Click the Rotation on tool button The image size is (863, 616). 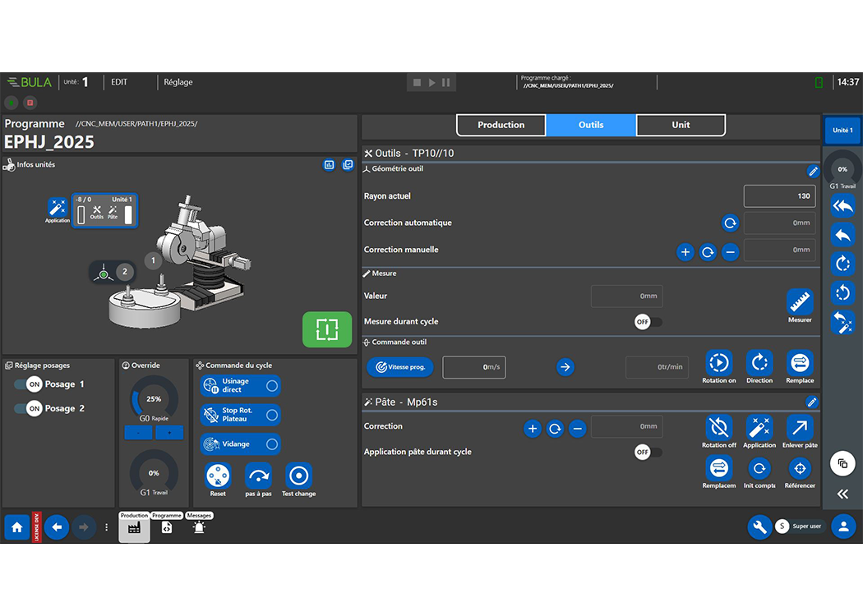[718, 362]
